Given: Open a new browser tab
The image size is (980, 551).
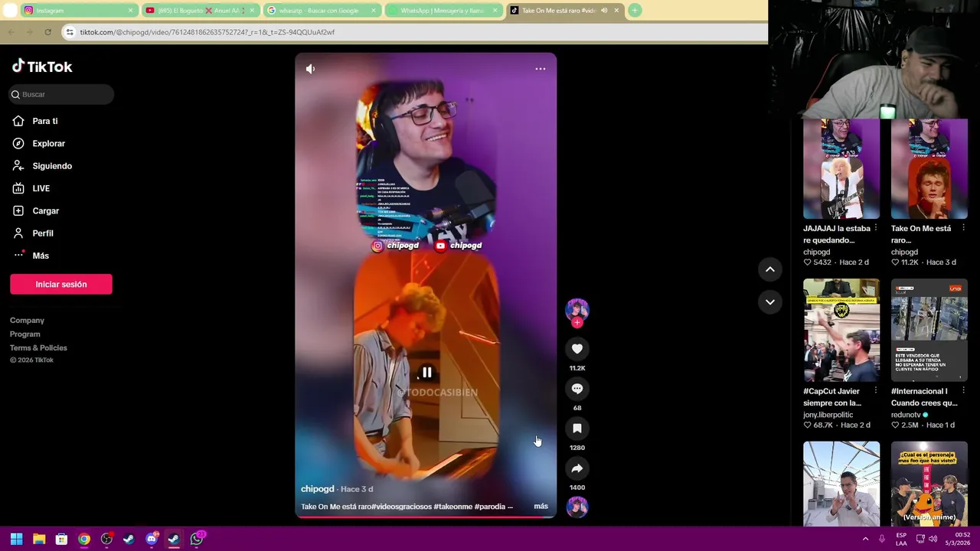Looking at the screenshot, I should coord(635,11).
